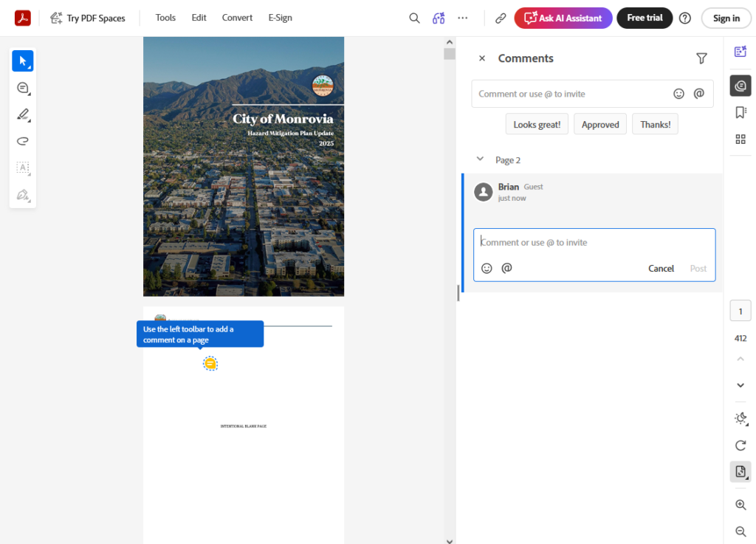This screenshot has width=756, height=544.
Task: Toggle the dark mode display icon
Action: [740, 418]
